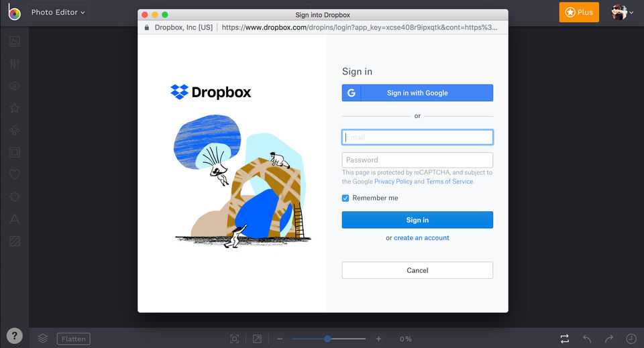Click the redo arrow icon
The height and width of the screenshot is (348, 644).
click(609, 339)
